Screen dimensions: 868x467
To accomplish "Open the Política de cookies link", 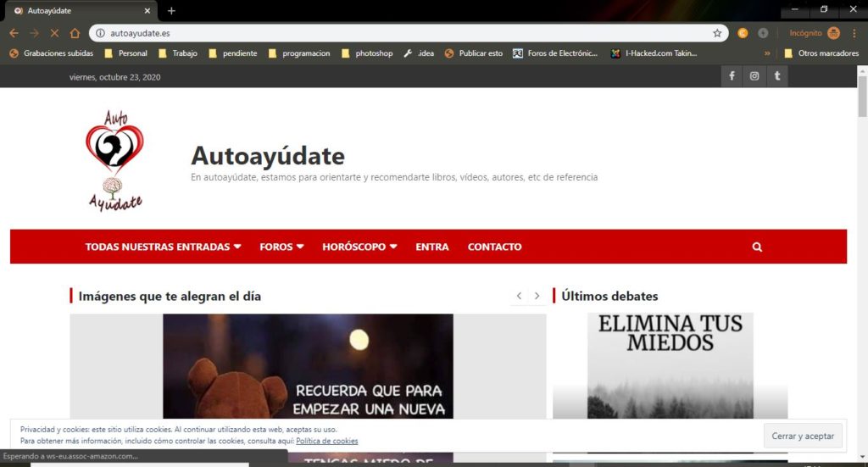I will click(326, 441).
